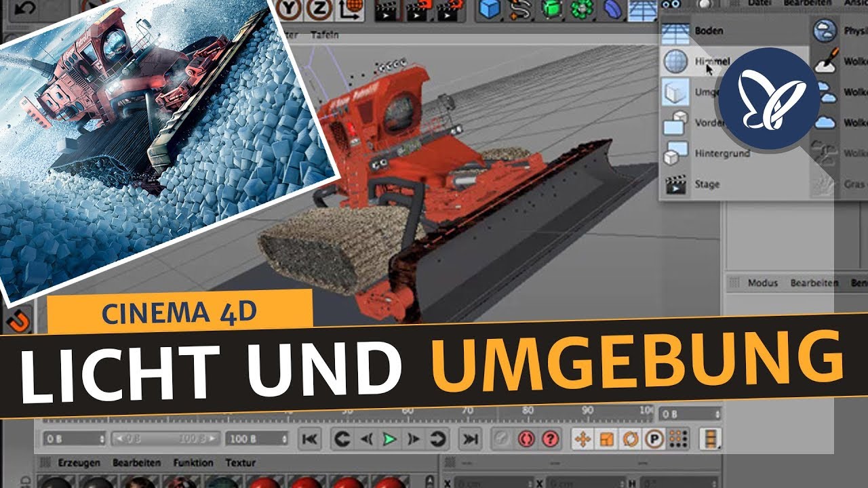Select the Vordergrund icon entry
Image resolution: width=868 pixels, height=488 pixels.
[675, 123]
